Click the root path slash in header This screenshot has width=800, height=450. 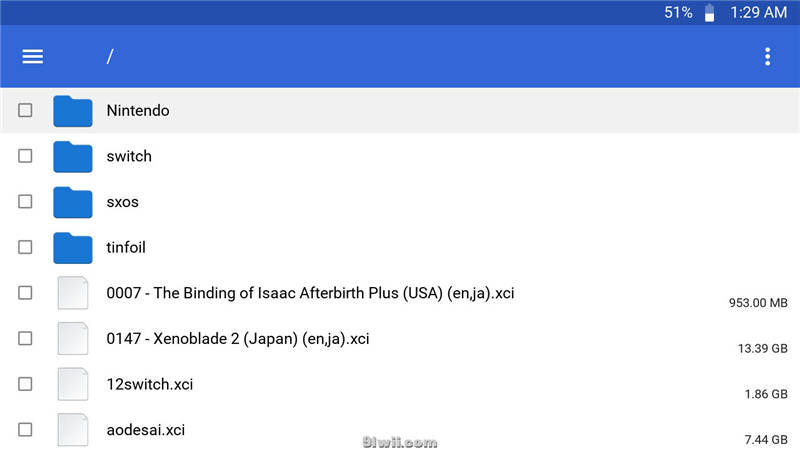(110, 57)
